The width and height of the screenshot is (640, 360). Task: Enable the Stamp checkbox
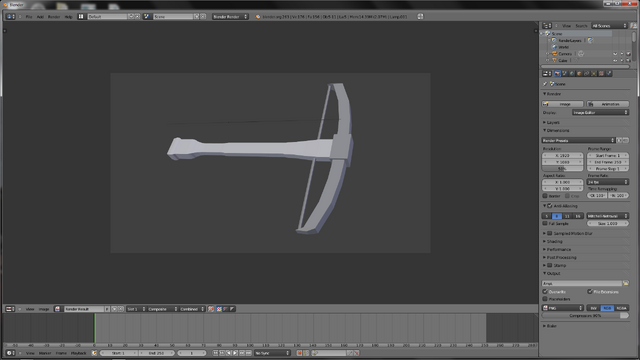[550, 265]
